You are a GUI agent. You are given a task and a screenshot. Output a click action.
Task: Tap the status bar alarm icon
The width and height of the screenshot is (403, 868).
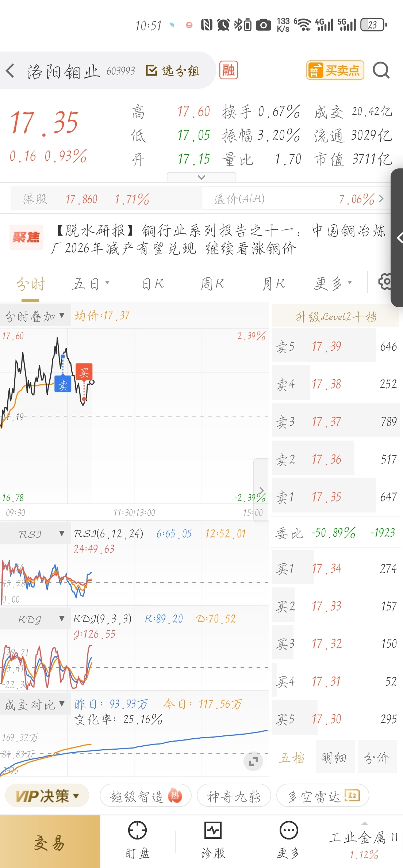pos(223,25)
